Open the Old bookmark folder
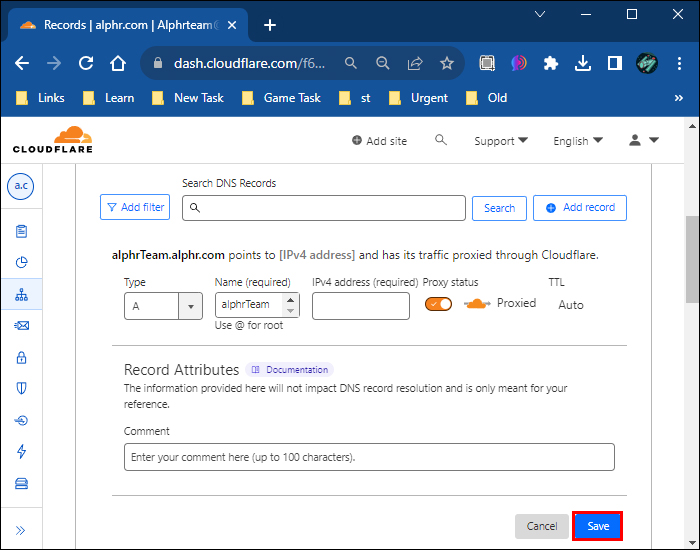Viewport: 700px width, 550px height. 486,98
